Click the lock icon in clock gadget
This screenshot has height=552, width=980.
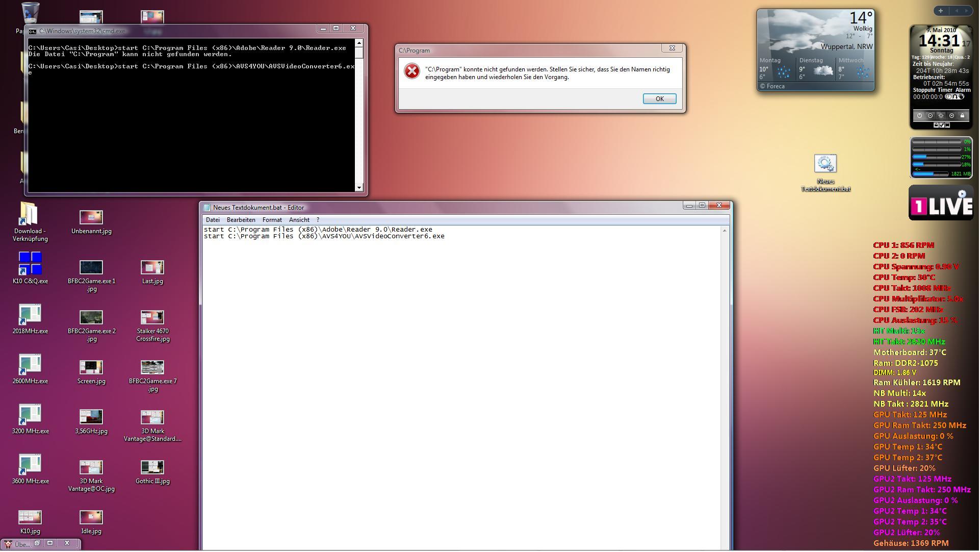(x=962, y=116)
